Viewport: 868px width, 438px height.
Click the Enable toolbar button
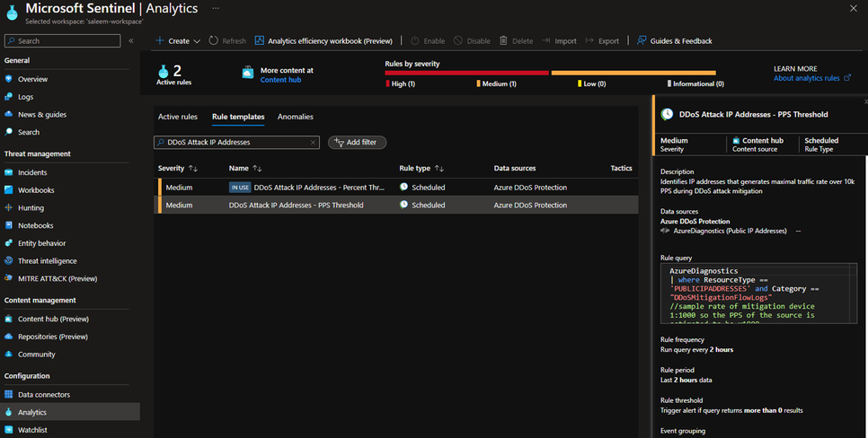(428, 41)
